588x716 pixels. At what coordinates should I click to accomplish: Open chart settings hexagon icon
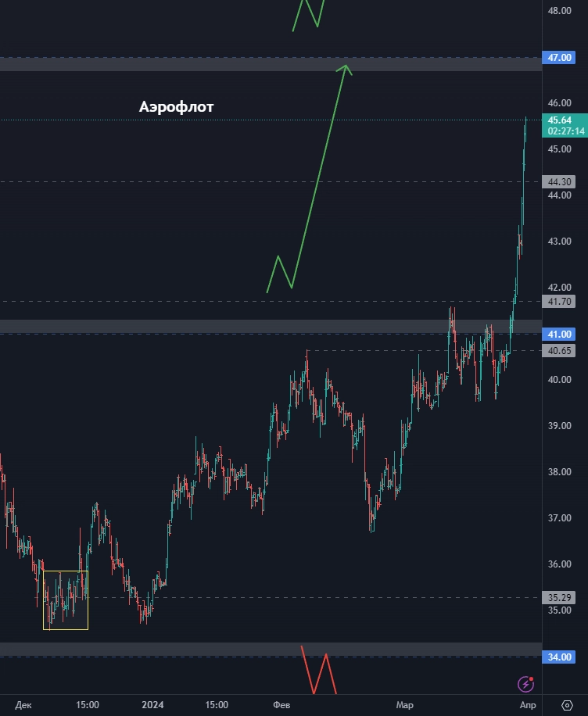point(567,705)
